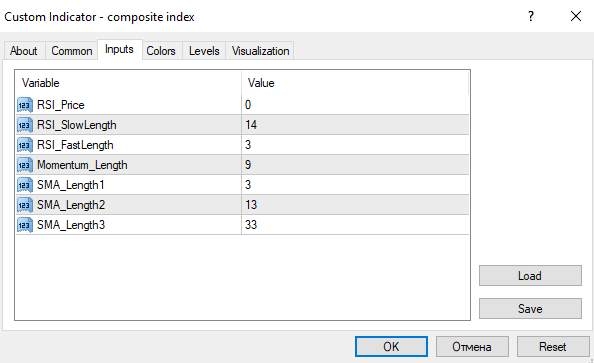Click the question mark help icon

click(x=531, y=16)
